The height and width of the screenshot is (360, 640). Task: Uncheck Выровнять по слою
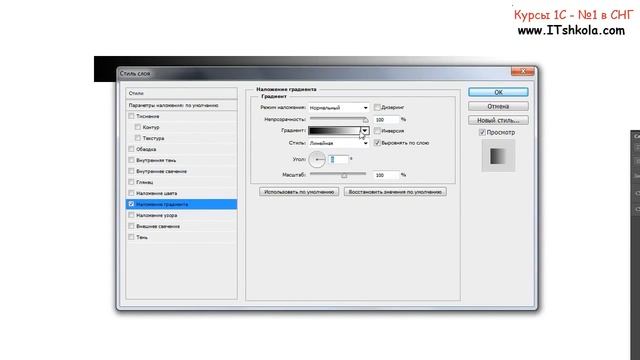[x=377, y=143]
